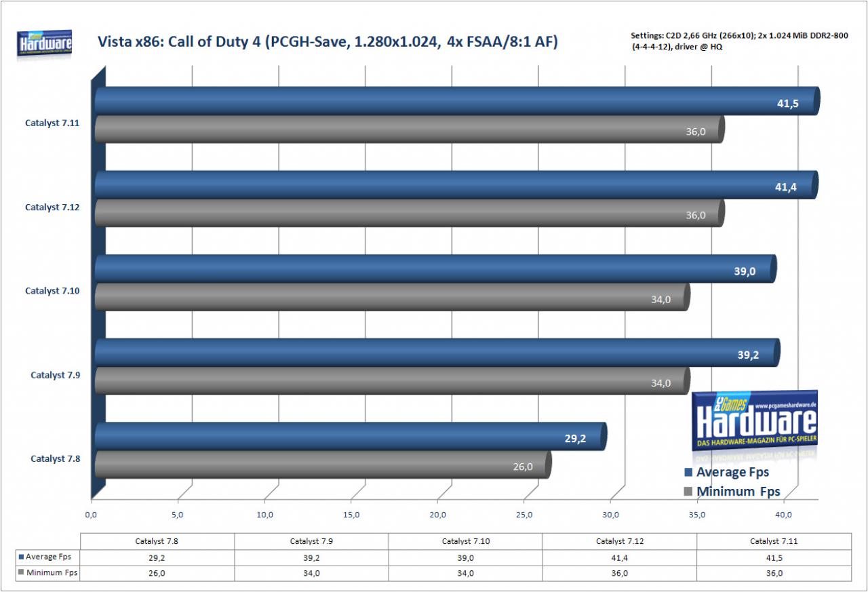Image resolution: width=868 pixels, height=592 pixels.
Task: Click the Catalyst 7.10 axis label
Action: (x=53, y=290)
